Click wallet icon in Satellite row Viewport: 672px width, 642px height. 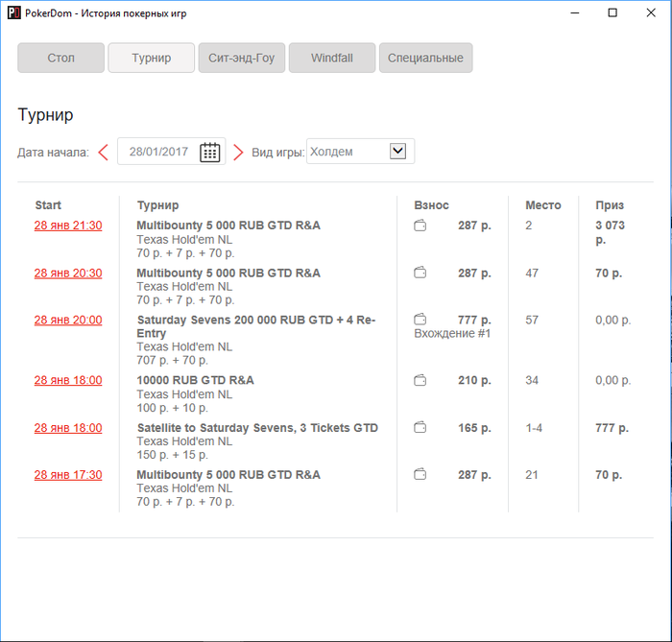pos(420,427)
